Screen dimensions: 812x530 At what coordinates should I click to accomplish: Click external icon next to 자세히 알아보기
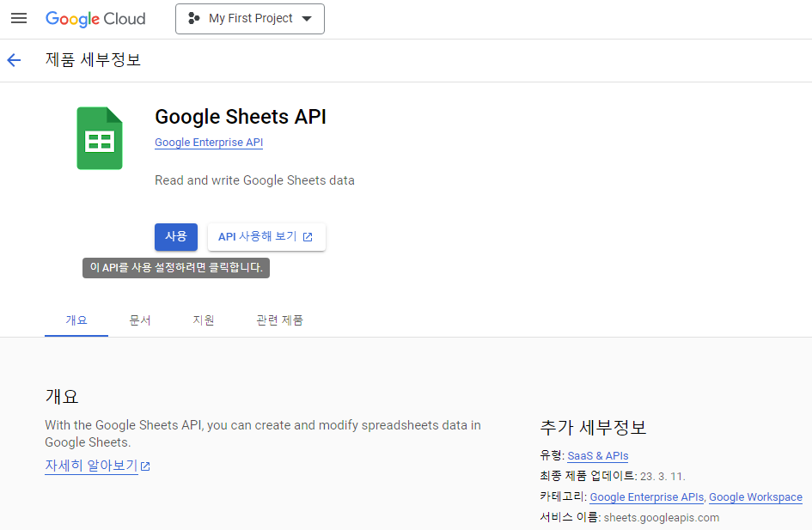145,466
